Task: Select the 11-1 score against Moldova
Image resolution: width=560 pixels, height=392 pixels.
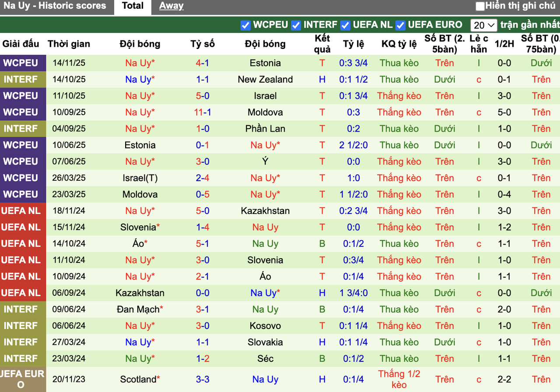Action: (203, 112)
